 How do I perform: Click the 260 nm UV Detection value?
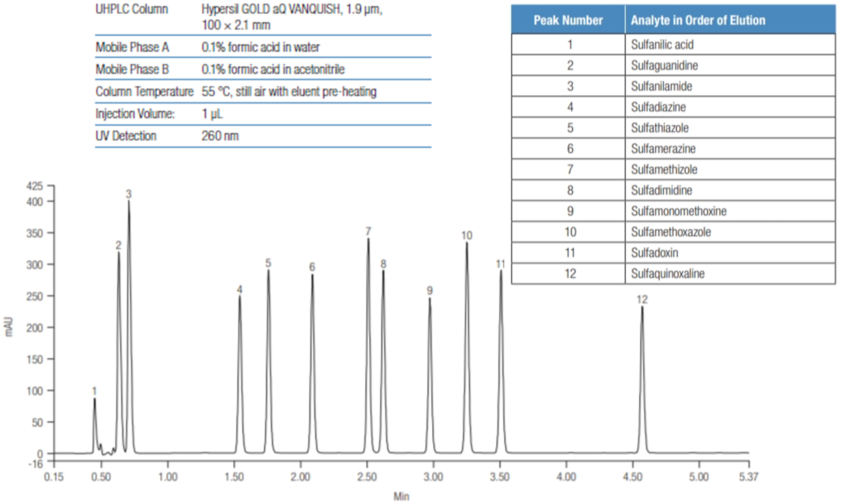[x=220, y=136]
